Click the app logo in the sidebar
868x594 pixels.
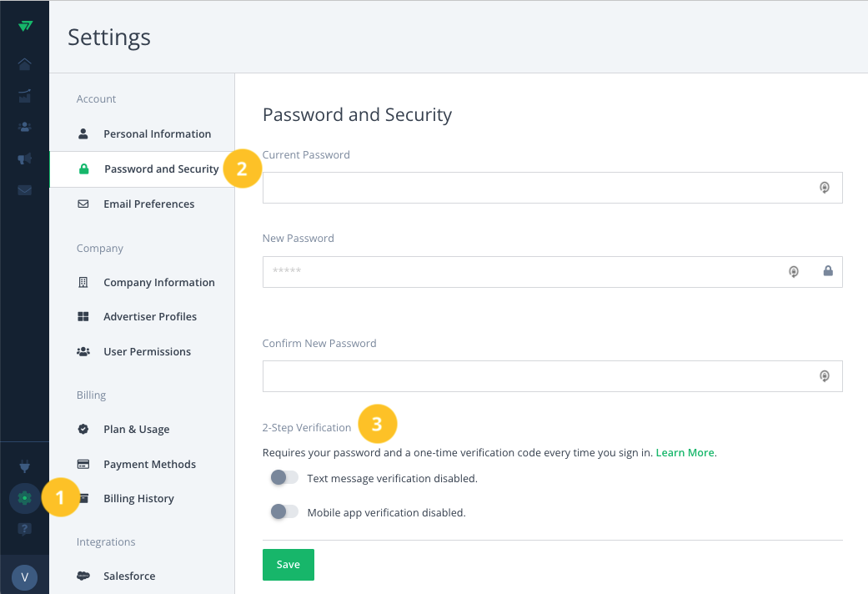(25, 26)
